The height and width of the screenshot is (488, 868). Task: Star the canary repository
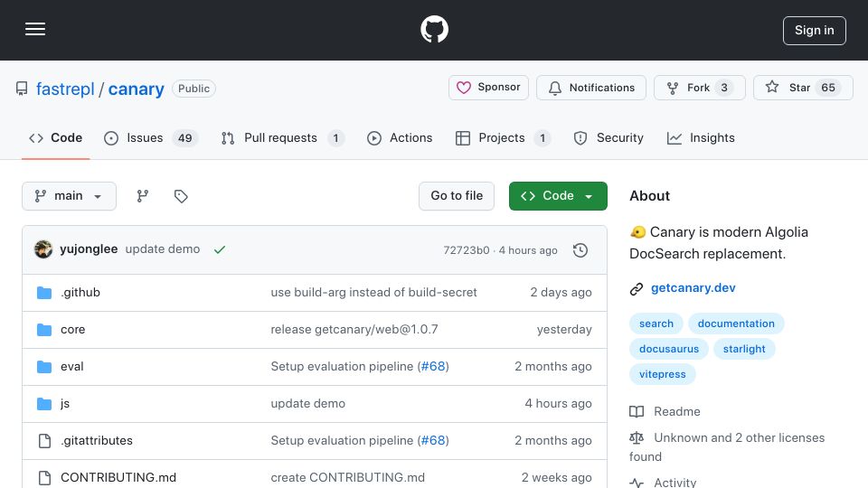click(x=803, y=88)
